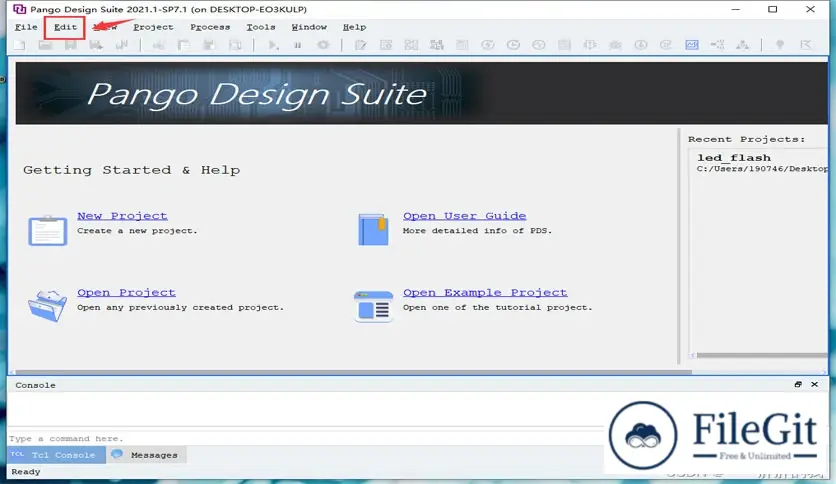Image resolution: width=836 pixels, height=484 pixels.
Task: Click the pencil edit toolbar icon
Action: click(x=360, y=45)
